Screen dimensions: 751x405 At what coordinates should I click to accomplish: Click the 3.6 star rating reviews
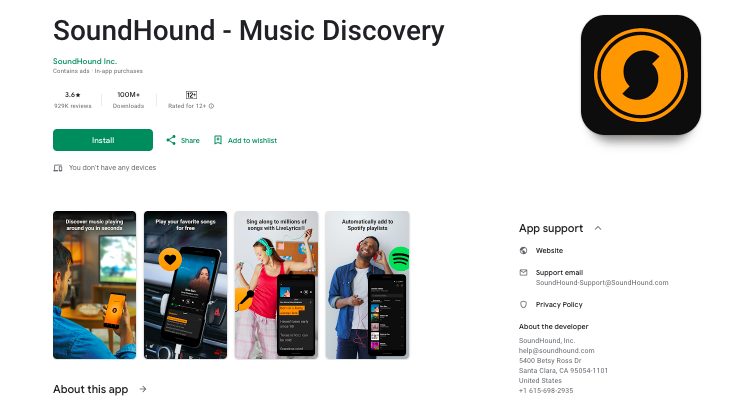[73, 100]
